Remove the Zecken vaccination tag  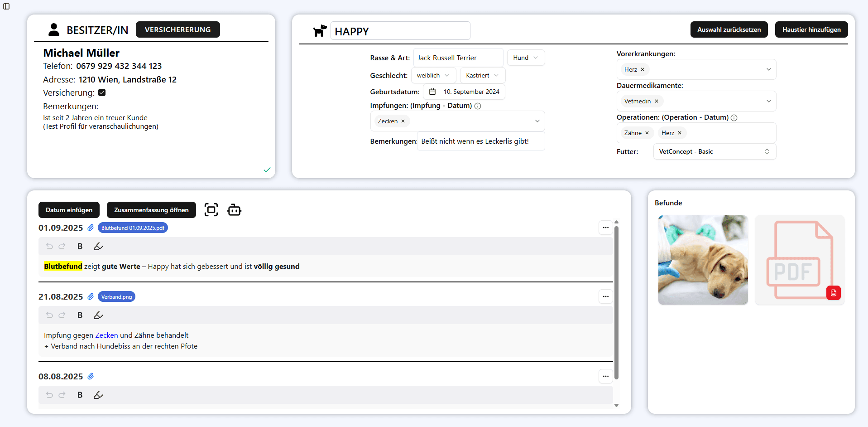403,121
